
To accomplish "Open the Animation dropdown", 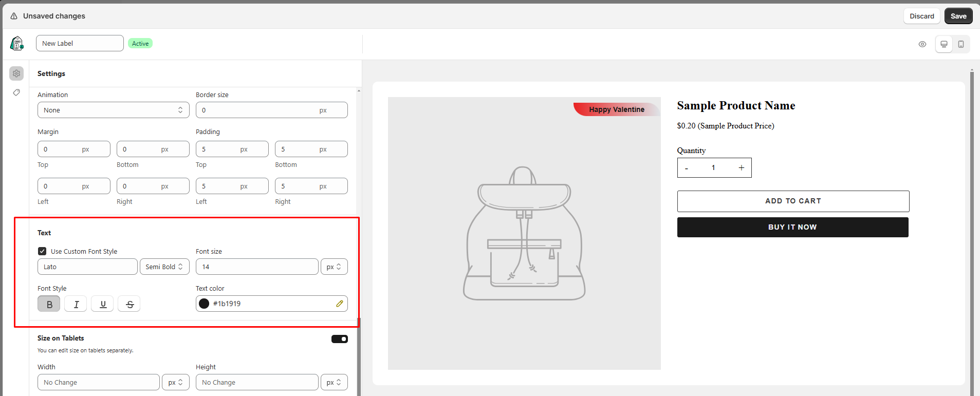I will point(113,110).
